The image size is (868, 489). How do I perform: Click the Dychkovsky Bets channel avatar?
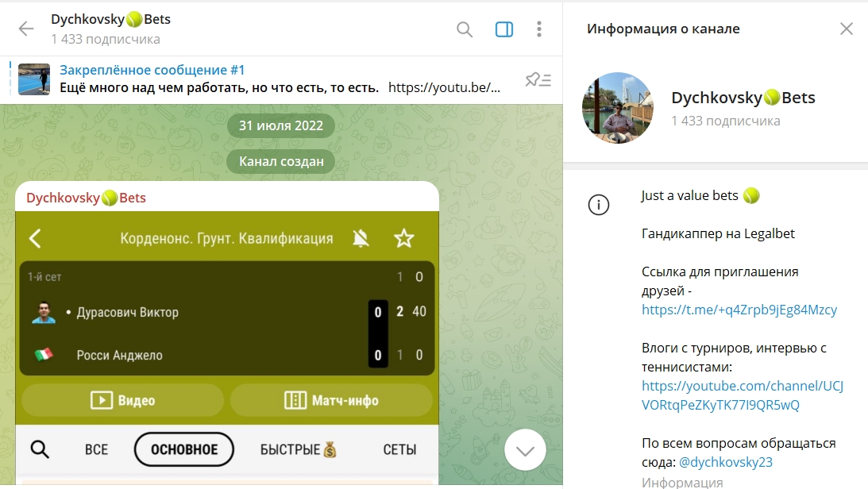(618, 108)
